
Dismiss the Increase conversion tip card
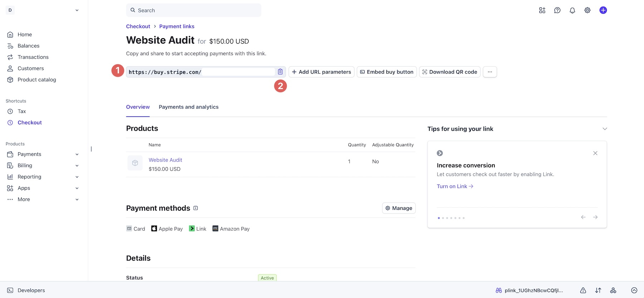(x=595, y=153)
